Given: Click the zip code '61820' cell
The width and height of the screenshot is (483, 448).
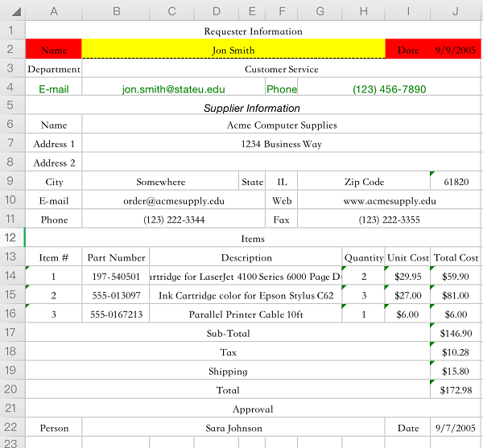Looking at the screenshot, I should 456,181.
